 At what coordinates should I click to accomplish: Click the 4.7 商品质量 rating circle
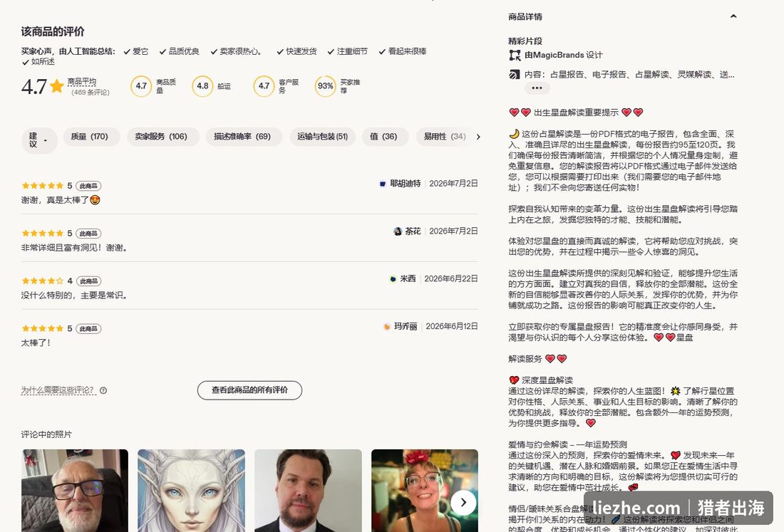[x=141, y=86]
